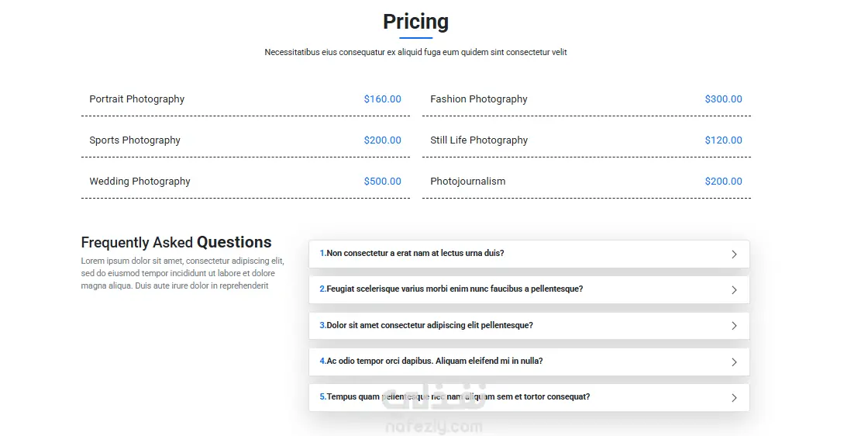
Task: Expand chevron for Dolor sit amet question
Action: (734, 326)
